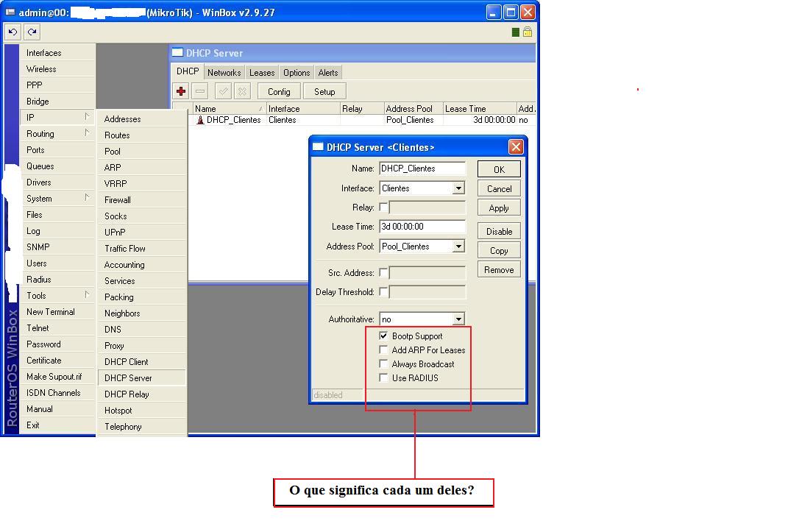Click the red plus add-server icon

coord(180,91)
